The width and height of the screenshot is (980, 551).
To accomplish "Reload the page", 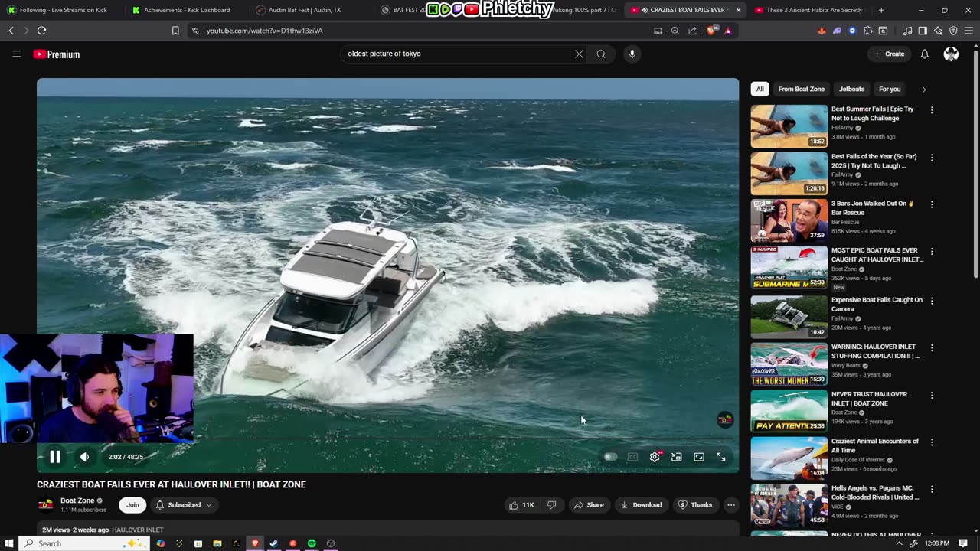I will tap(41, 31).
